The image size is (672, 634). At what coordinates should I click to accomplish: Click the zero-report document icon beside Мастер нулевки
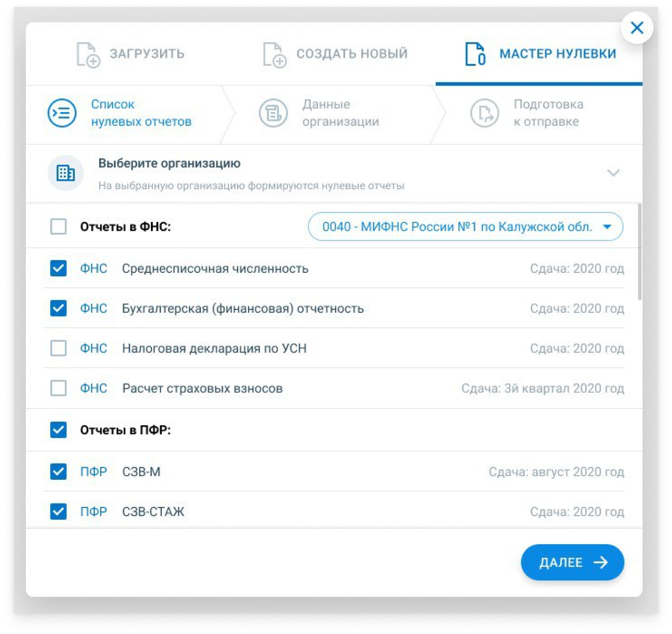tap(475, 54)
